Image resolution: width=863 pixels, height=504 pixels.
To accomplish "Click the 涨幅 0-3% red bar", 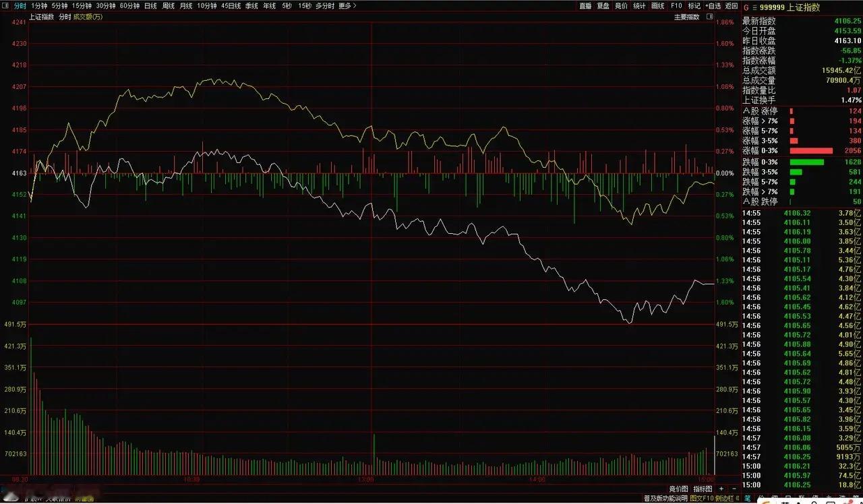I will tap(811, 151).
